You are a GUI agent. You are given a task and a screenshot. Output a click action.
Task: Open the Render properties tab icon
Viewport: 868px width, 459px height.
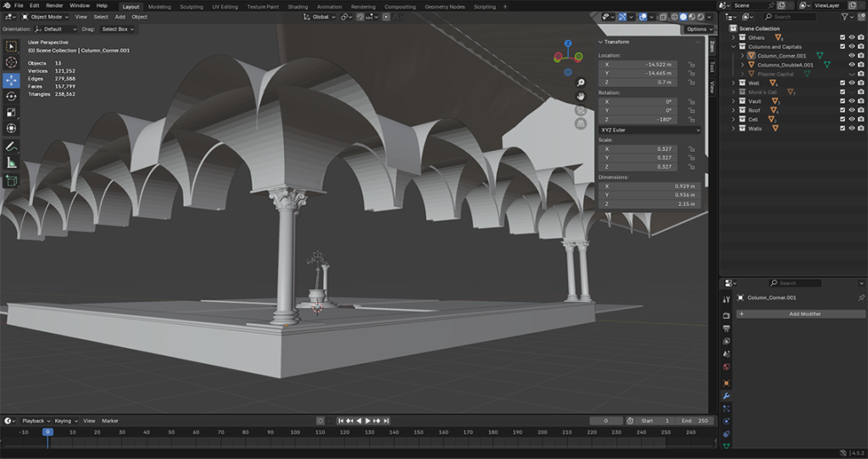(726, 316)
